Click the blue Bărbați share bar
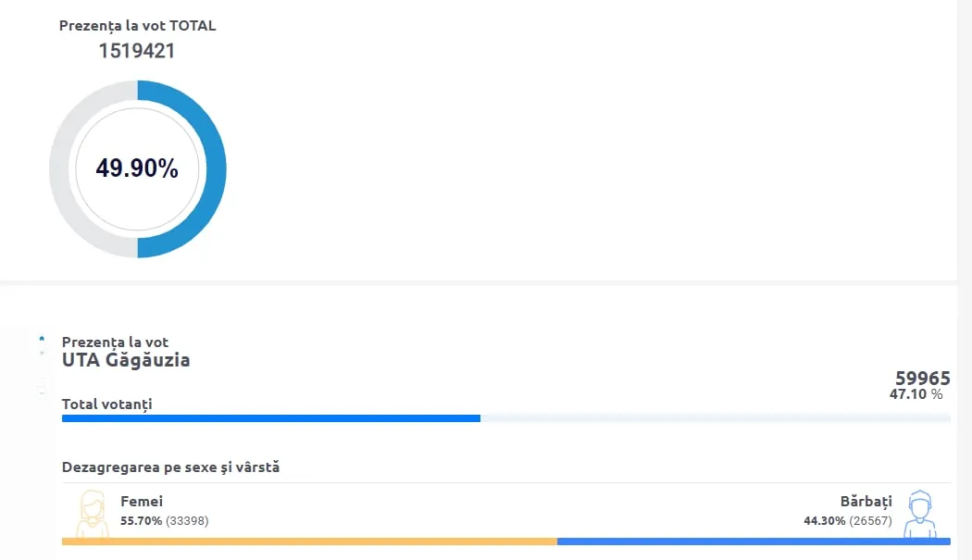 coord(754,541)
